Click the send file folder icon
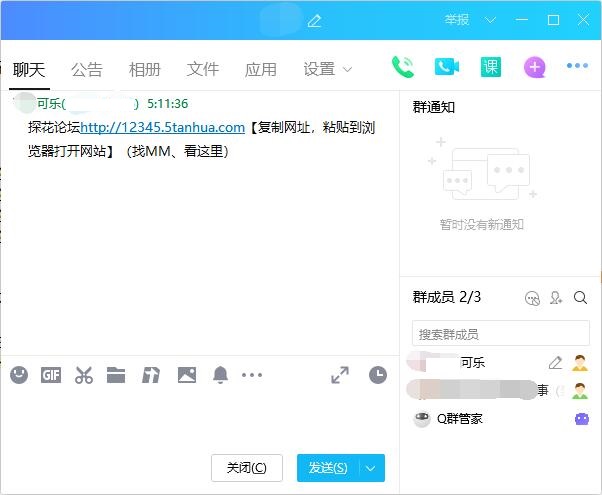Screen dimensions: 602x495 pyautogui.click(x=116, y=375)
